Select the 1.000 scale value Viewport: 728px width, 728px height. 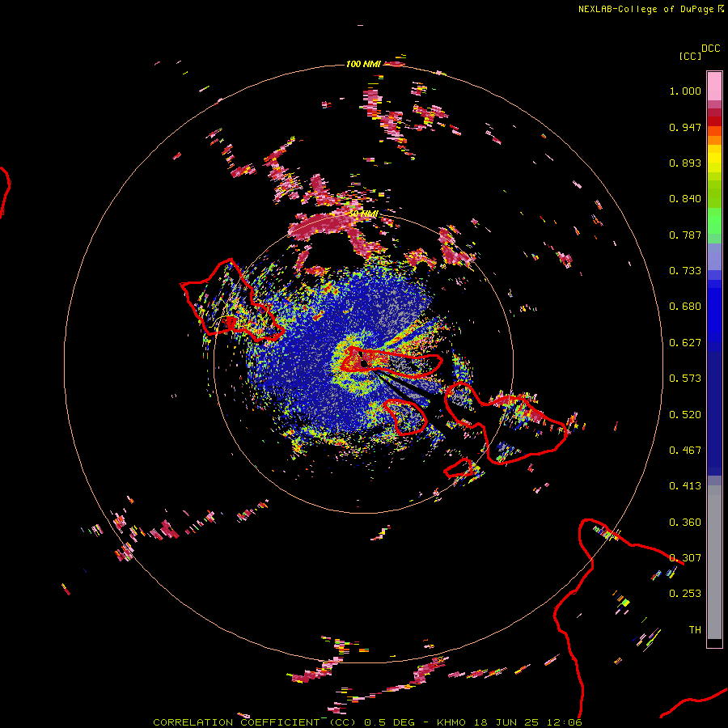685,91
